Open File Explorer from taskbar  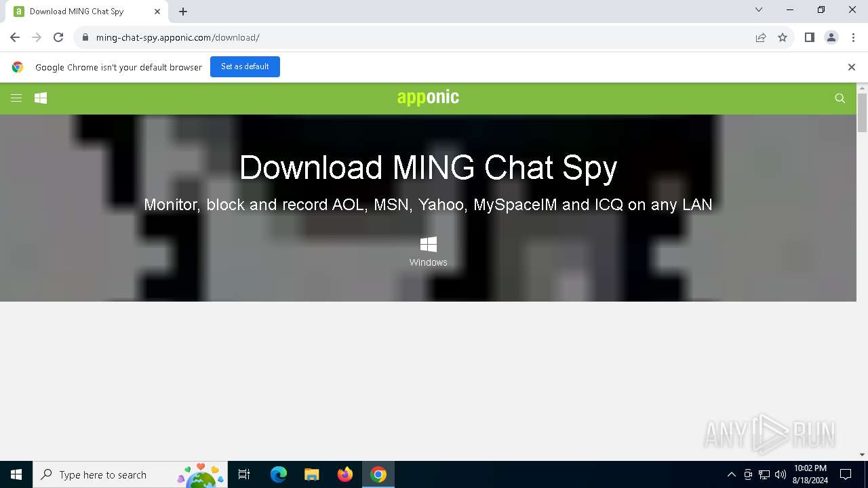coord(311,474)
